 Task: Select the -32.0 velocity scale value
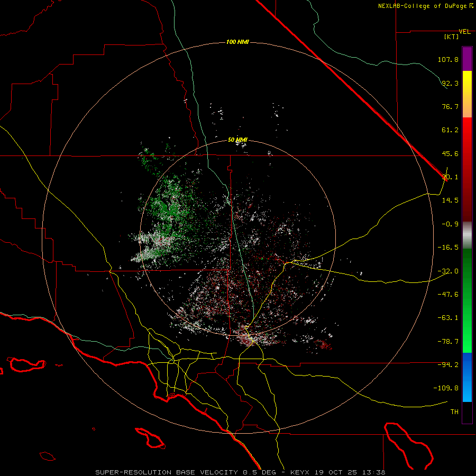pos(448,271)
